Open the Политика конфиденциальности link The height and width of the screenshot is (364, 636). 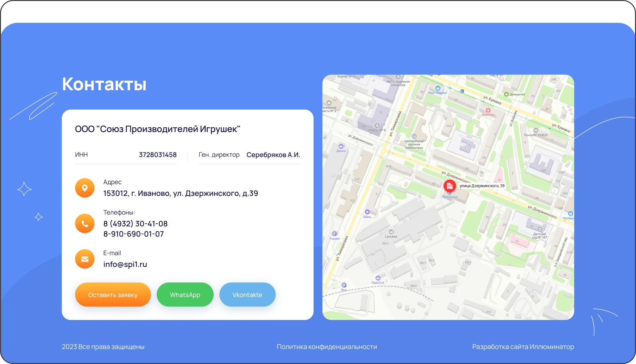[x=327, y=347]
